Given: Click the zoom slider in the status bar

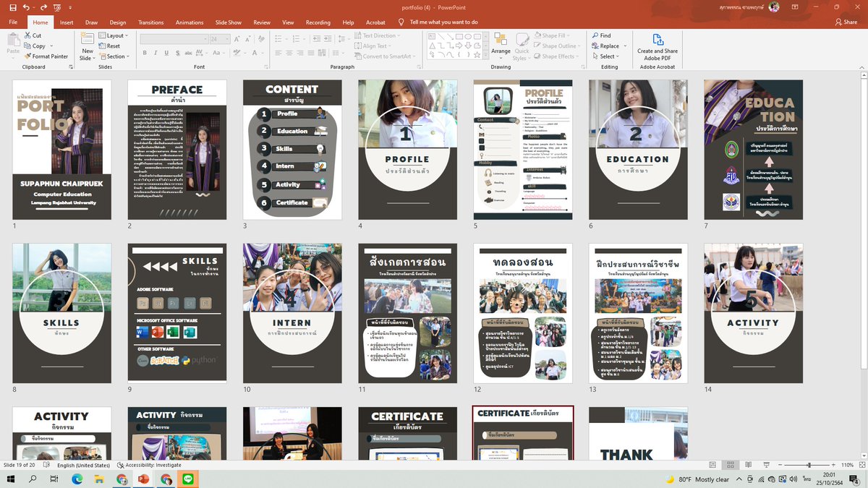Looking at the screenshot, I should [808, 466].
